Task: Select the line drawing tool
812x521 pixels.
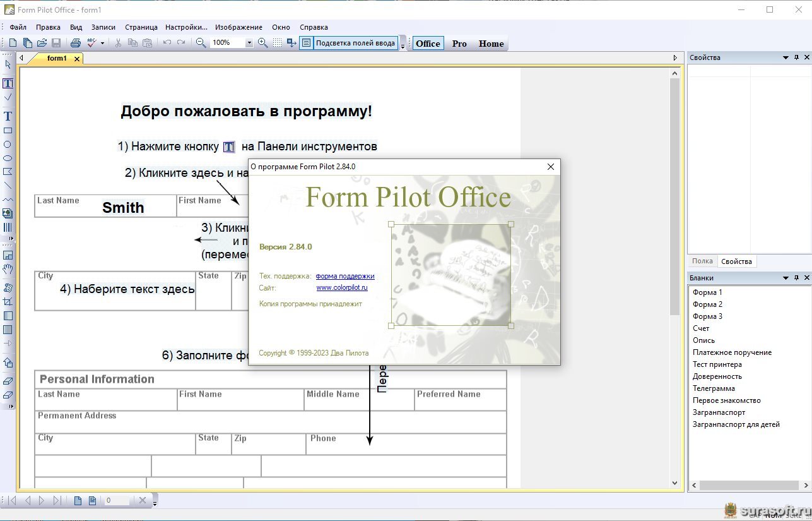Action: (8, 186)
